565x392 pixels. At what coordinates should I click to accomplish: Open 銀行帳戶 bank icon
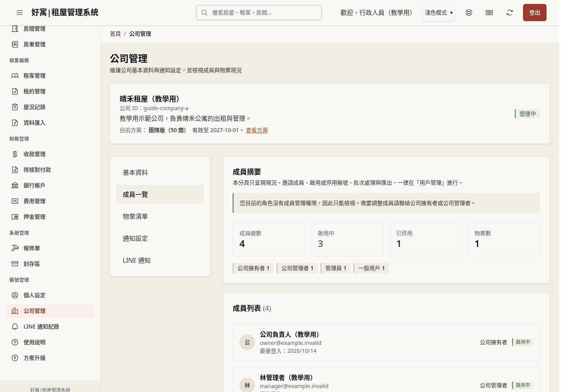tap(15, 185)
